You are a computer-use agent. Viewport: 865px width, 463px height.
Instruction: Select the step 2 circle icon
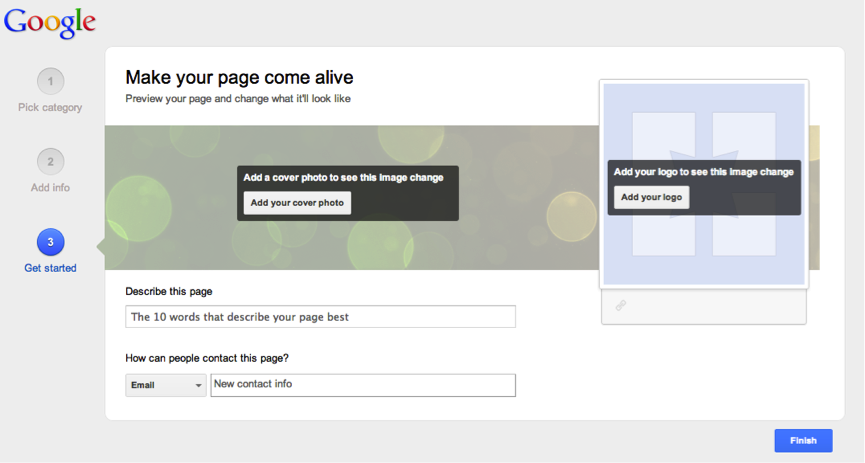50,162
